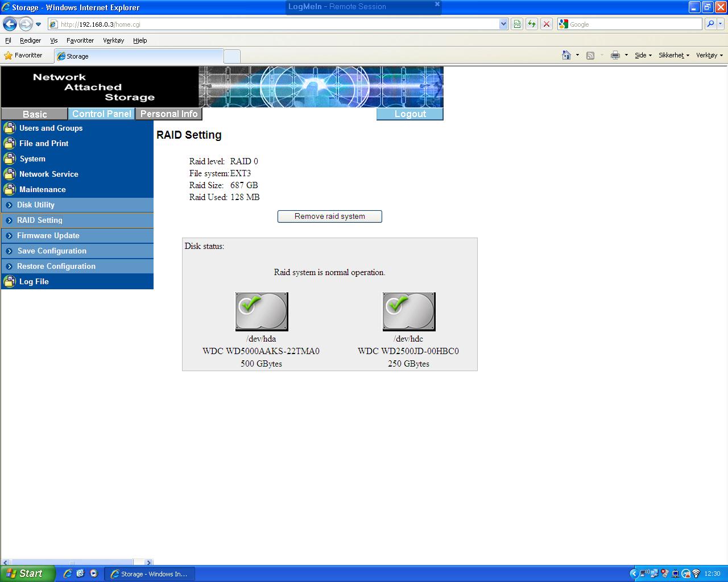Image resolution: width=728 pixels, height=582 pixels.
Task: Open the Verktøy menu in menu bar
Action: click(113, 40)
